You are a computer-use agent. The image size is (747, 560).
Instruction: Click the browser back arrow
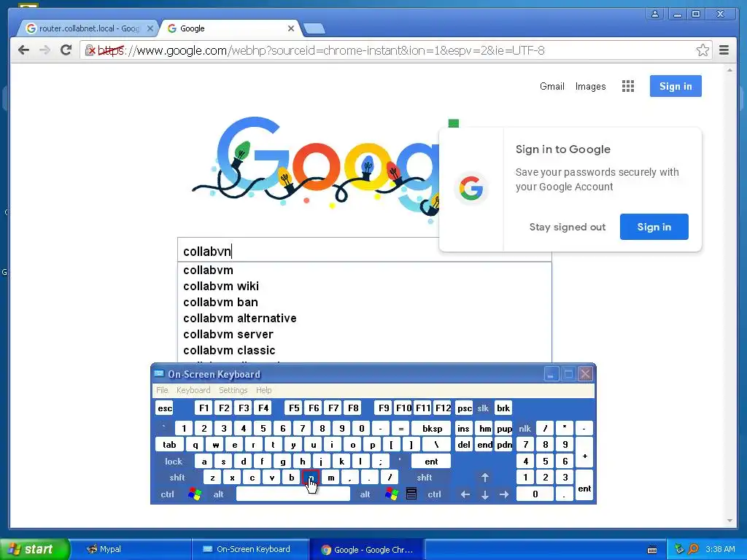pyautogui.click(x=23, y=50)
